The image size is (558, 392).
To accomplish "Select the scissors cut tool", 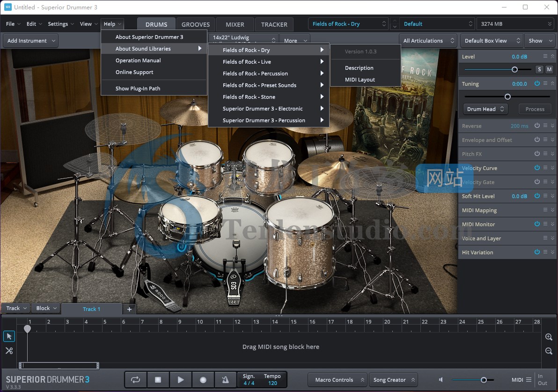I will (x=9, y=351).
